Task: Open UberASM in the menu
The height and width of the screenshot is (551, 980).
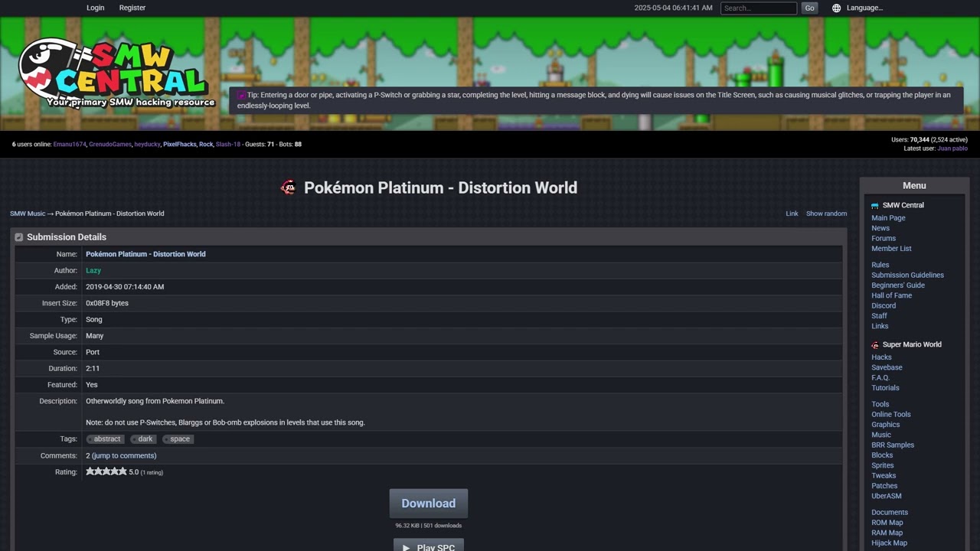Action: point(887,496)
